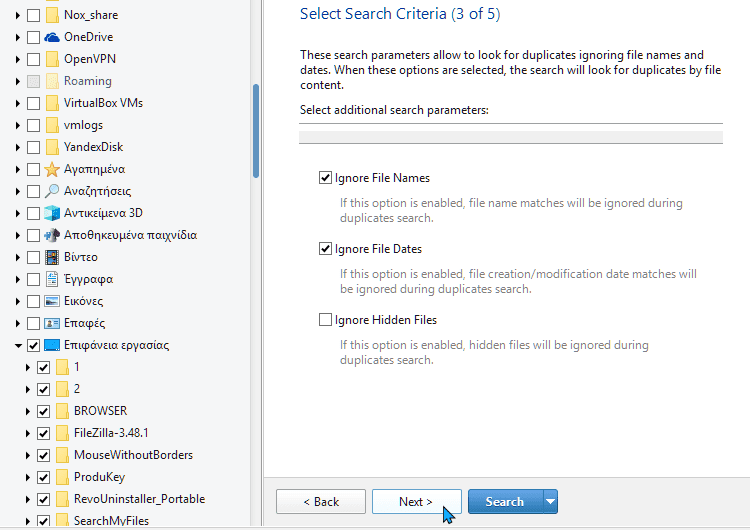Viewport: 750px width, 530px height.
Task: Enable Ignore Hidden Files checkbox
Action: [325, 320]
